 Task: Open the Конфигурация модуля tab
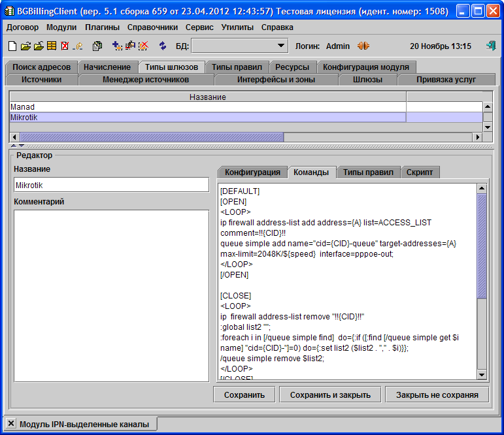(366, 67)
